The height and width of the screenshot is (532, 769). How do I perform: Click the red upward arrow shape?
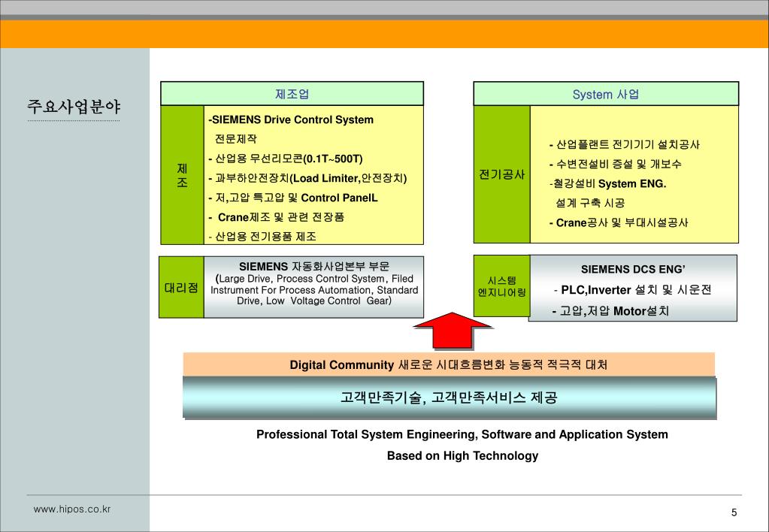(453, 331)
